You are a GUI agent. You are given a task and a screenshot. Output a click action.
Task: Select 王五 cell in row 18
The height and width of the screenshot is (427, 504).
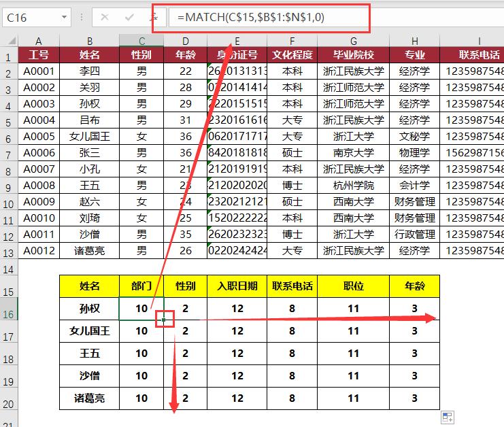pos(89,354)
